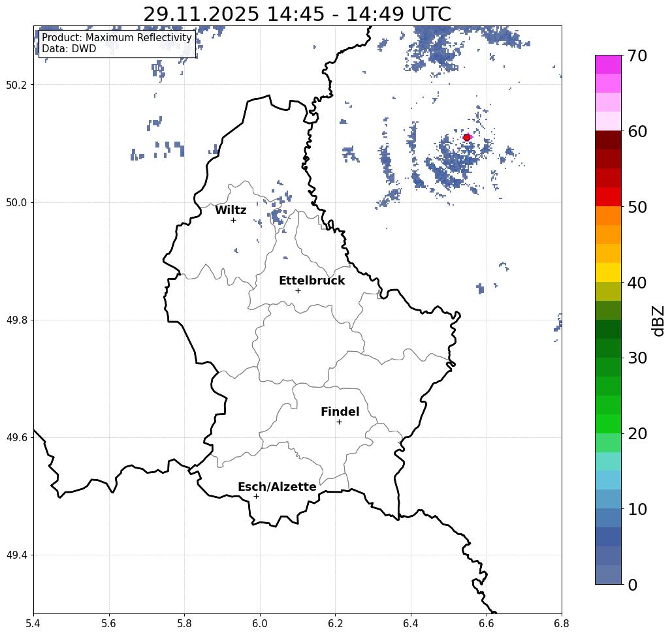
Task: Click the yellow 40 dBZ colorbar segment
Action: [x=608, y=272]
